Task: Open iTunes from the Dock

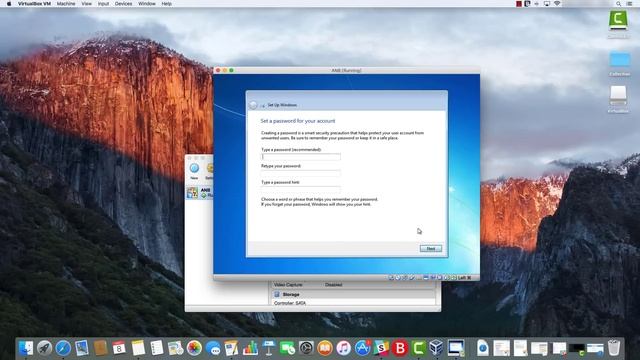Action: pos(344,348)
